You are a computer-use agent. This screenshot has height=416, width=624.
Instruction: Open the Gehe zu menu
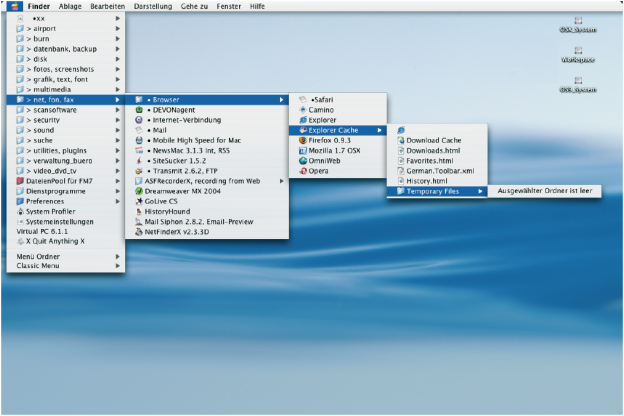click(194, 6)
